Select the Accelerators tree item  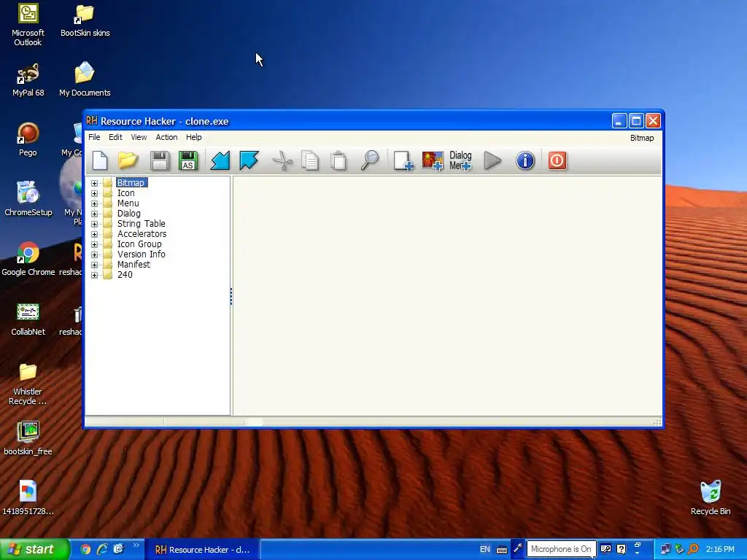(x=142, y=234)
